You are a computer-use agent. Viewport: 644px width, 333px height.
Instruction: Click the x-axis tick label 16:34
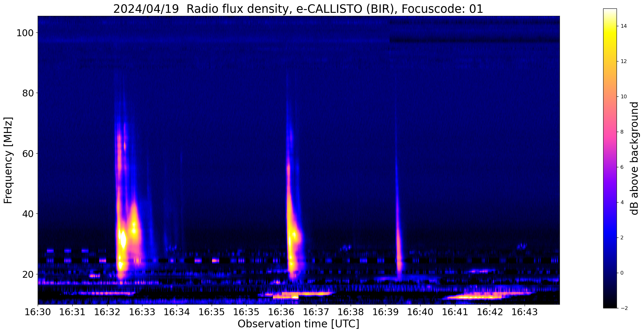177,312
